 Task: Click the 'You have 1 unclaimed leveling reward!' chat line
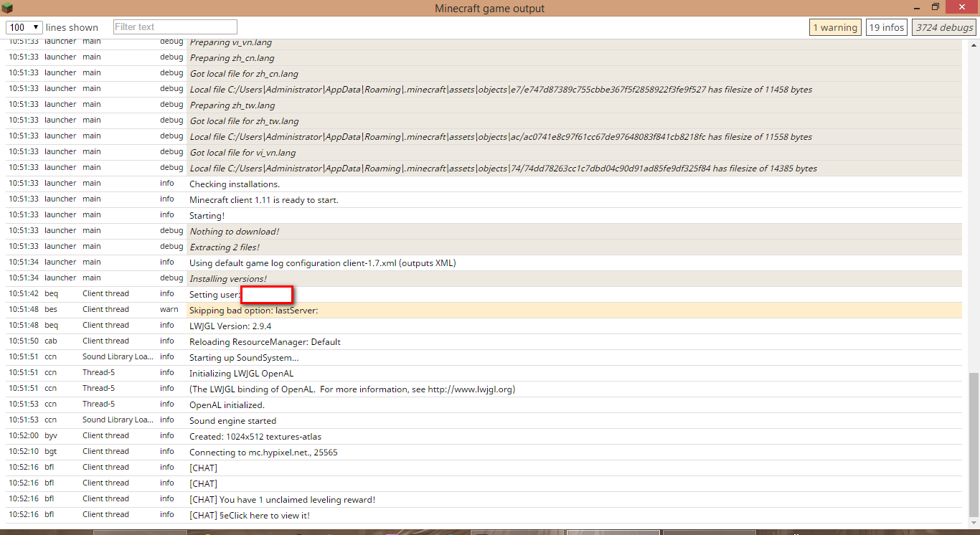coord(282,500)
